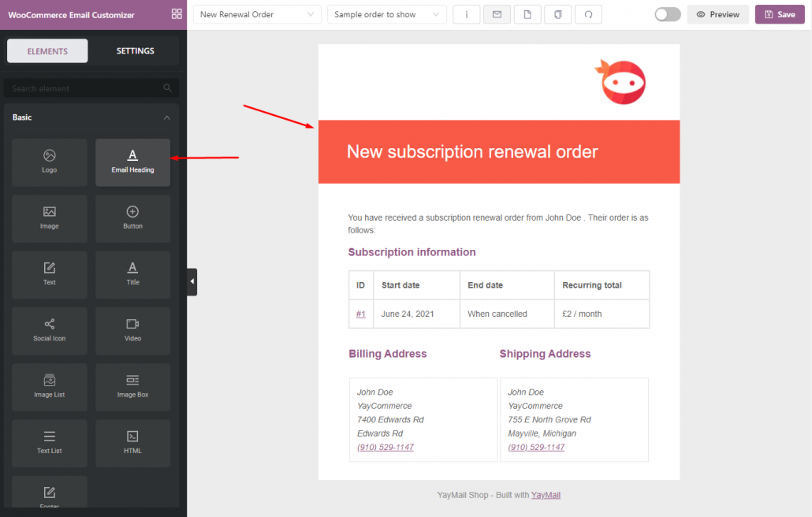
Task: Click the info toolbar button
Action: tap(467, 14)
